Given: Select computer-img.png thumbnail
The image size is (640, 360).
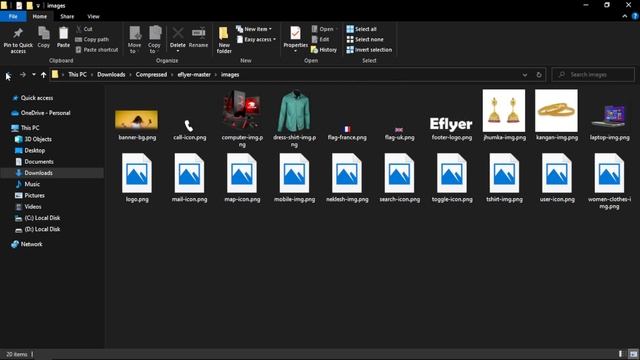Looking at the screenshot, I should pos(242,110).
